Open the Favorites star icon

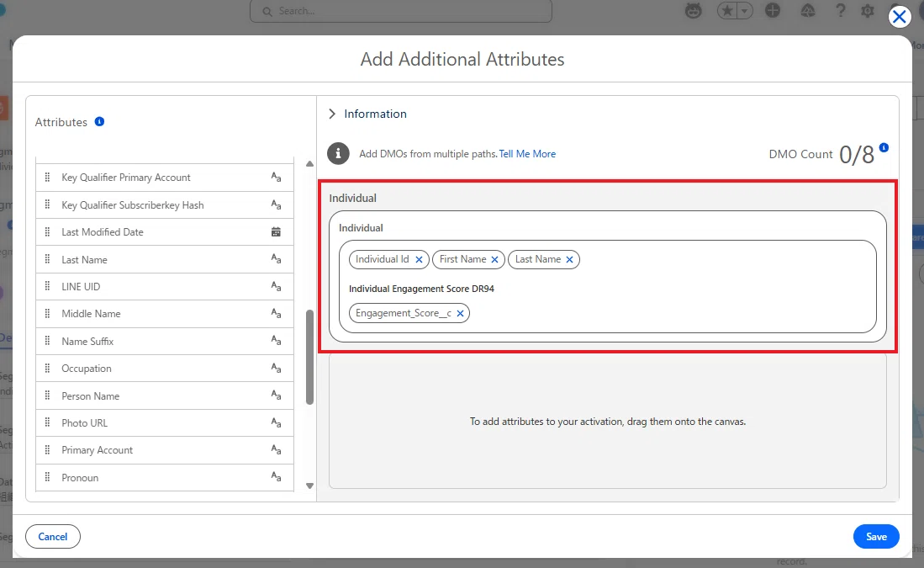(728, 11)
